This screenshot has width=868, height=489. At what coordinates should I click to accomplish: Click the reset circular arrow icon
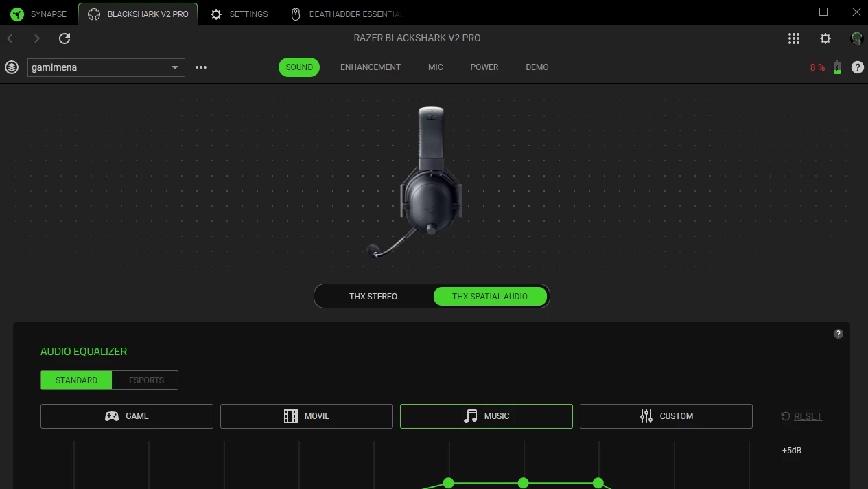[x=786, y=416]
